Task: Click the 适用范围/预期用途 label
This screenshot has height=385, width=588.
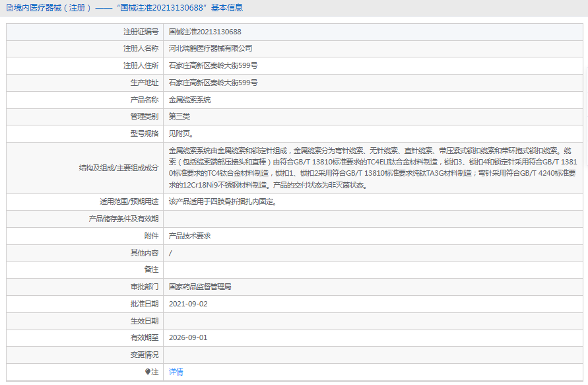Action: [129, 202]
